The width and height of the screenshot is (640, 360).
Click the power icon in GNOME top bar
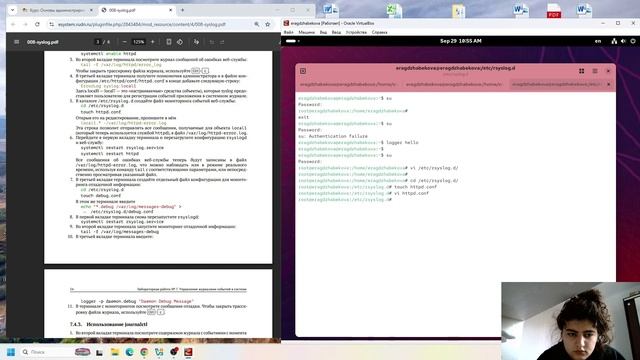pyautogui.click(x=633, y=41)
